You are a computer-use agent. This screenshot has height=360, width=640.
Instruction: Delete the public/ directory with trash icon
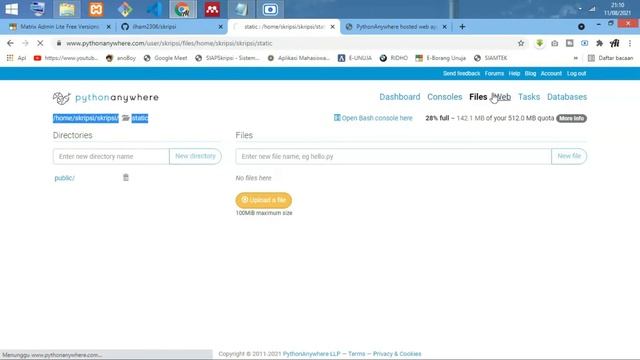126,178
